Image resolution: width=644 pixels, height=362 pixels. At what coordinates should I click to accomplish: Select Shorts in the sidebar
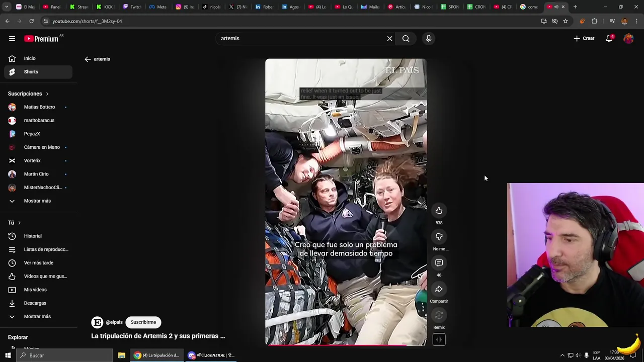pyautogui.click(x=38, y=71)
